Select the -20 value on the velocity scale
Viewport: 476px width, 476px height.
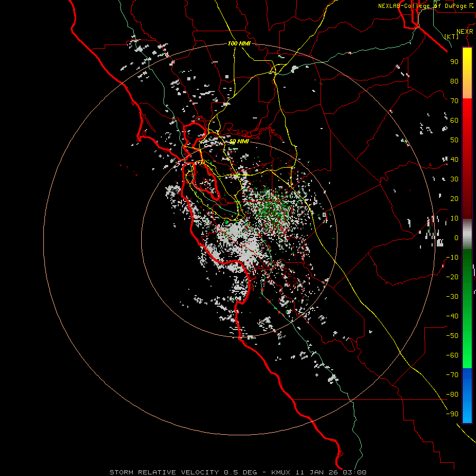(452, 277)
